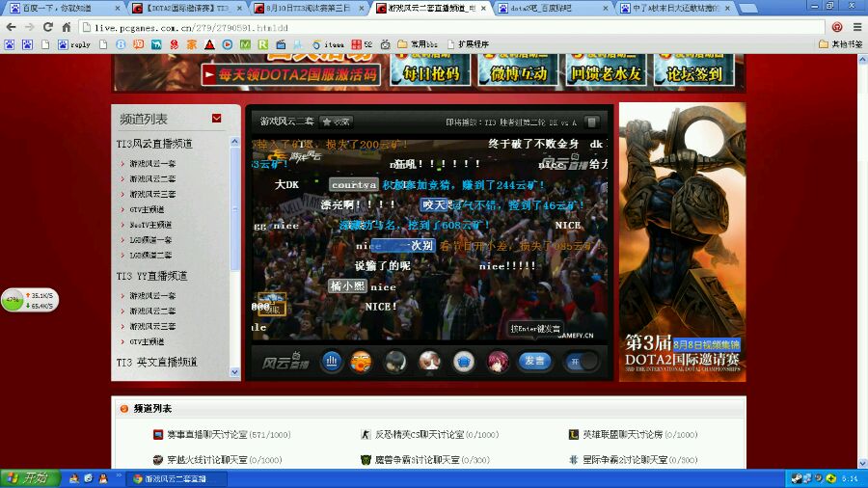Click the white cat avatar icon
This screenshot has height=488, width=868.
(429, 362)
